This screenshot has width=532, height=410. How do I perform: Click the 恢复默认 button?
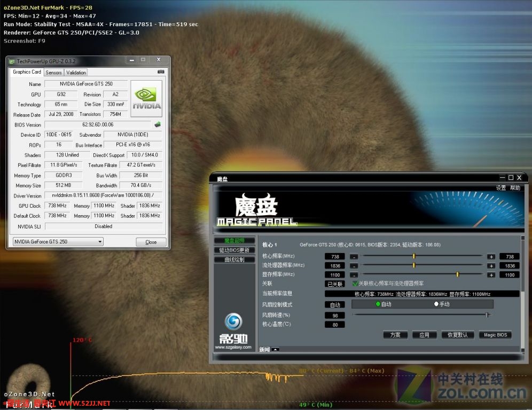457,335
